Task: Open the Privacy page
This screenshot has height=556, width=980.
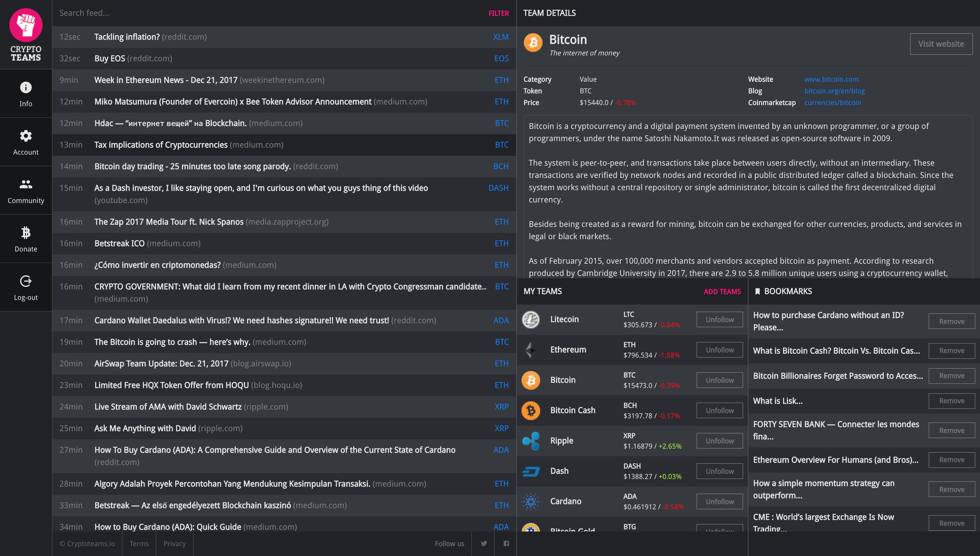Action: [x=174, y=543]
